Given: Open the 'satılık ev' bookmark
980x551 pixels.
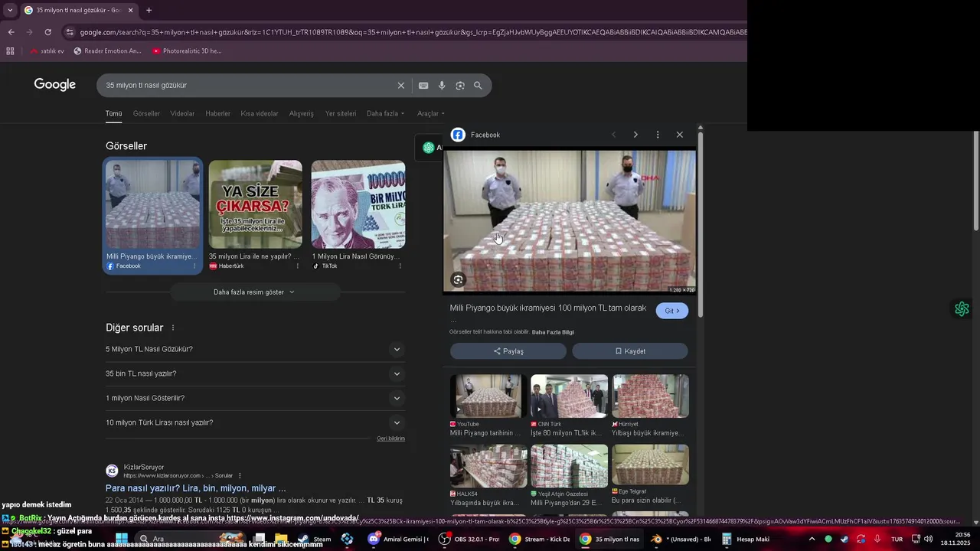Looking at the screenshot, I should pyautogui.click(x=47, y=51).
